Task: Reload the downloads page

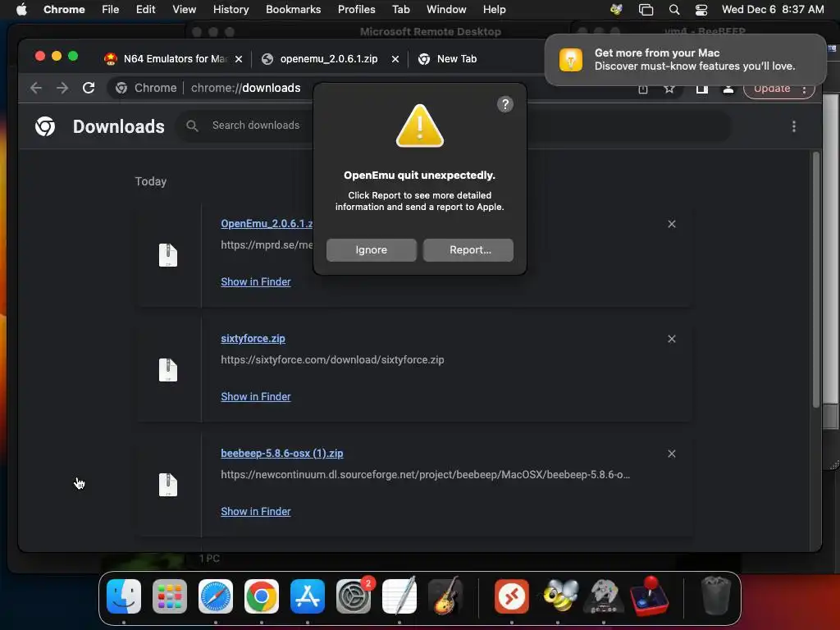Action: [89, 88]
